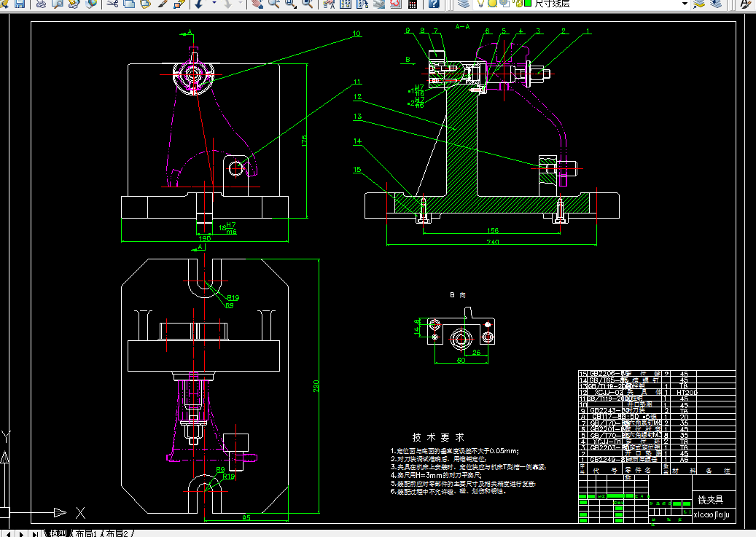The width and height of the screenshot is (756, 537).
Task: Click the Cut scissors icon
Action: (x=112, y=4)
